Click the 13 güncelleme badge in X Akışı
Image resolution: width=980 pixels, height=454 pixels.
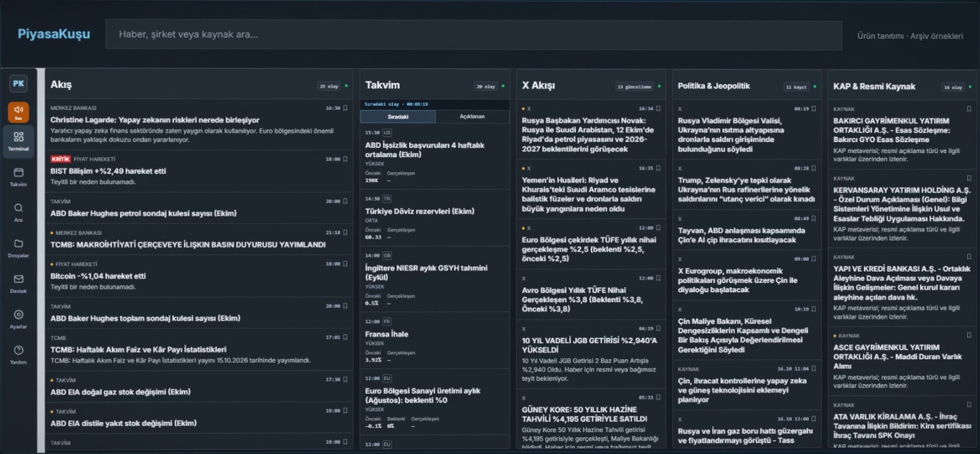coord(635,86)
